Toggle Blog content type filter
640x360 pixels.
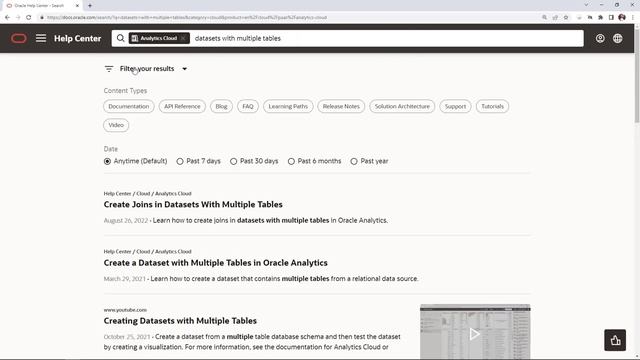pyautogui.click(x=221, y=107)
